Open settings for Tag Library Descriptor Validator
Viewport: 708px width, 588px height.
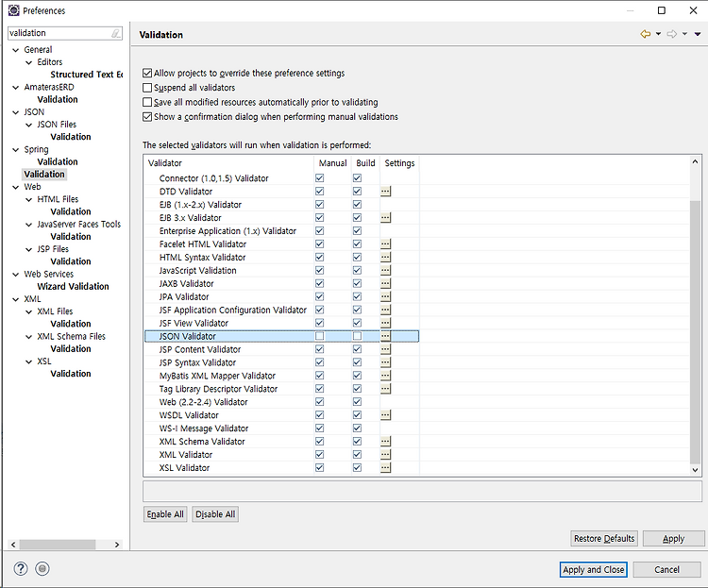pos(385,389)
